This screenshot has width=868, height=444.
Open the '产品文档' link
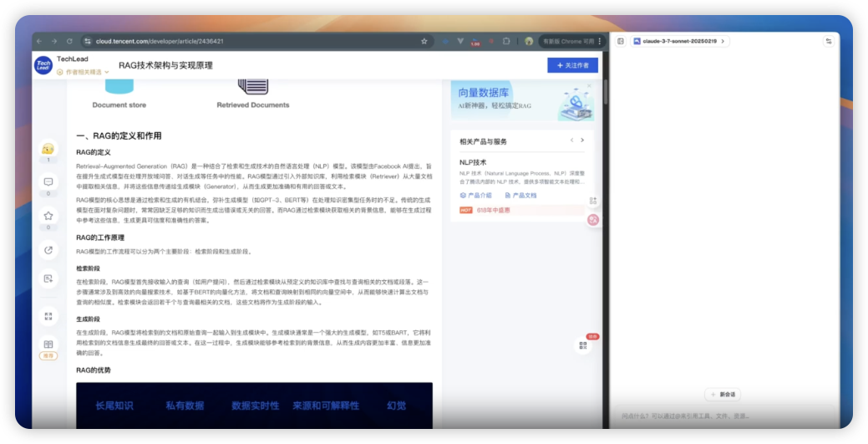tap(520, 195)
